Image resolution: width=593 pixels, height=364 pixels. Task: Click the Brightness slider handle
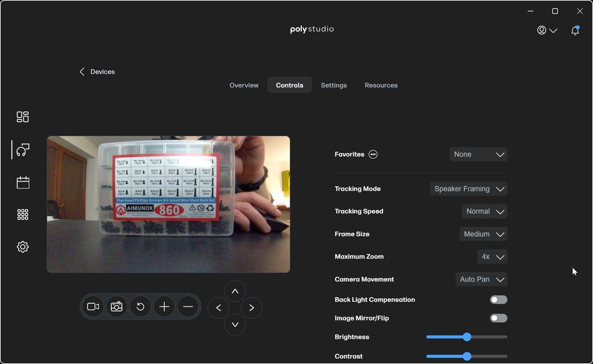[467, 337]
